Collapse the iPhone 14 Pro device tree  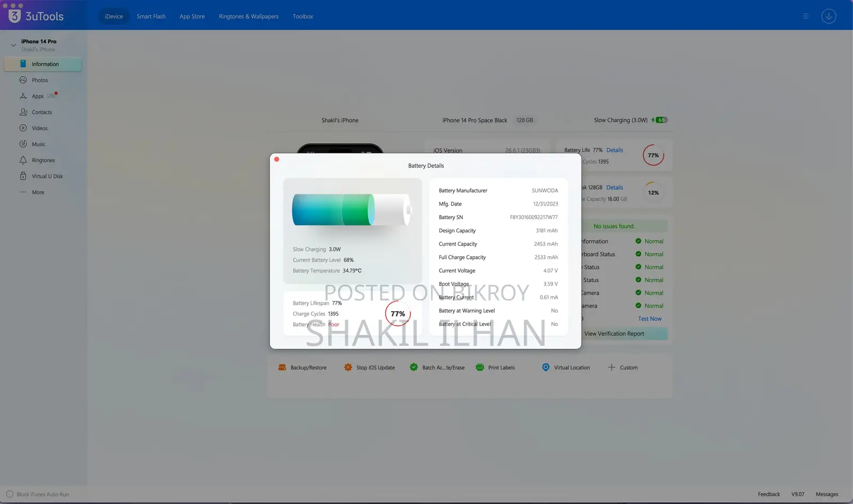coord(13,45)
